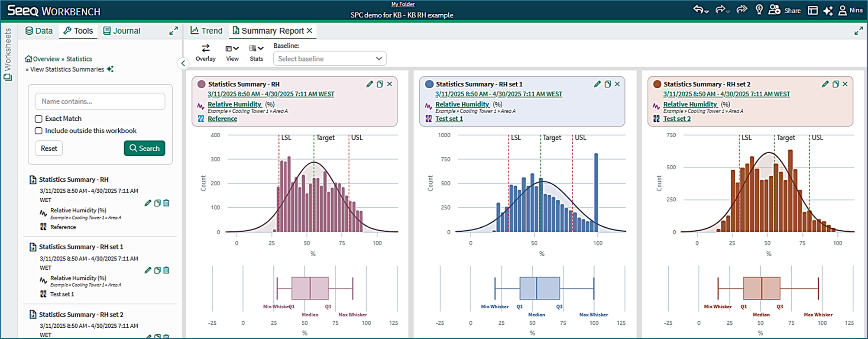Click the RH set 2 box plot box

761,288
